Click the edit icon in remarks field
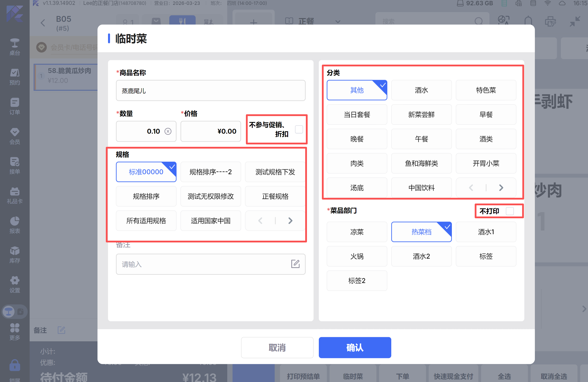Screen dimensions: 588x382 tap(295, 264)
